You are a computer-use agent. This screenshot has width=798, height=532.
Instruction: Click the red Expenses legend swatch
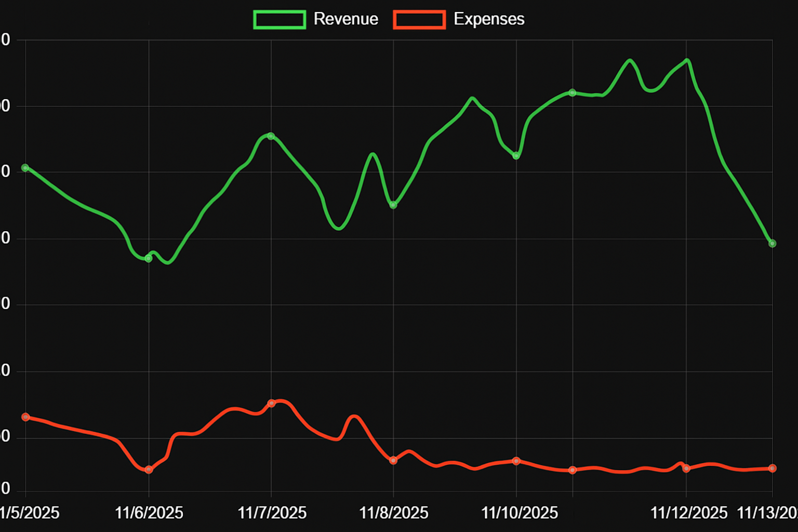pos(419,19)
